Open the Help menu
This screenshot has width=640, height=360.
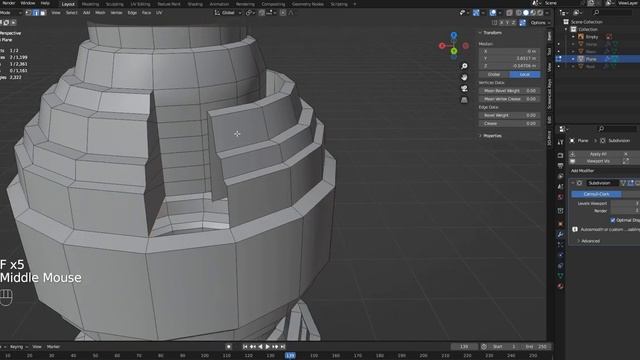click(45, 3)
